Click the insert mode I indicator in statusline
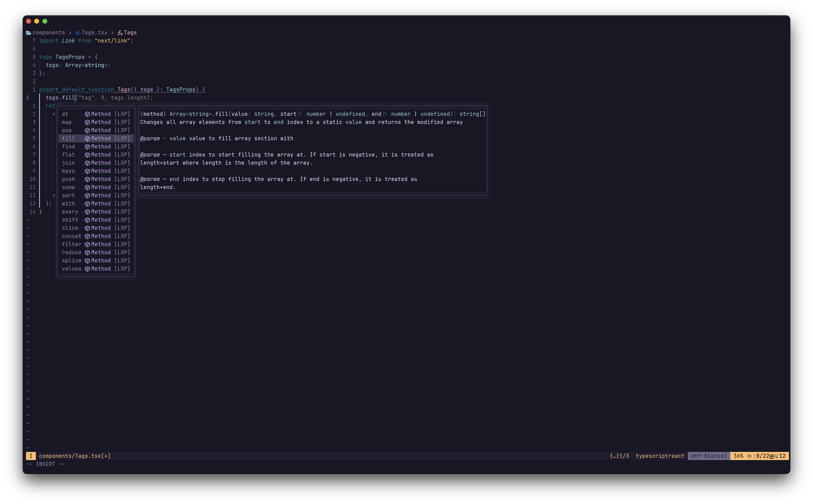Screen dimensions: 813x504 tap(31, 456)
